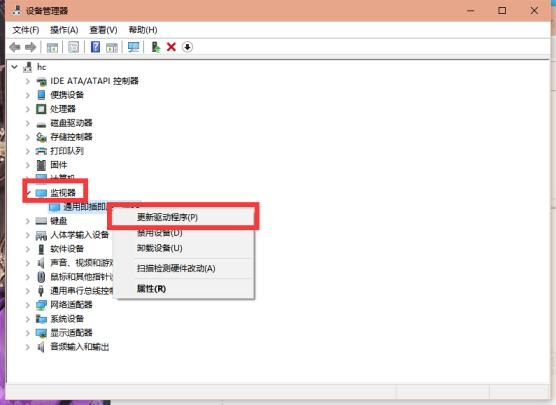Click the update driver green arrow icon
Viewport: 556px width, 405px height.
click(156, 47)
